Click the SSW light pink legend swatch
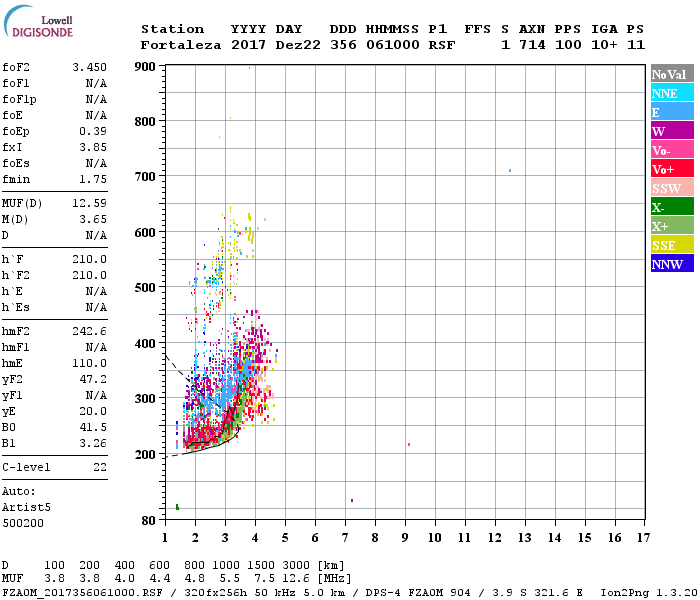 click(672, 188)
